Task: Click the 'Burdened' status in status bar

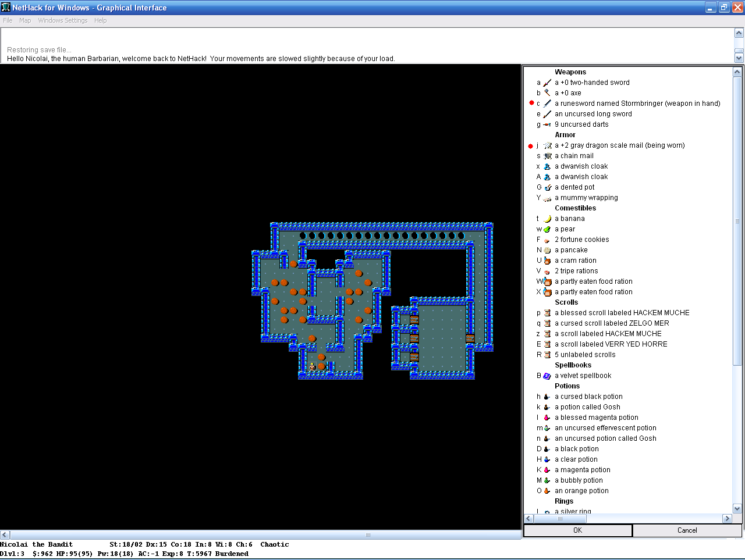Action: tap(232, 554)
